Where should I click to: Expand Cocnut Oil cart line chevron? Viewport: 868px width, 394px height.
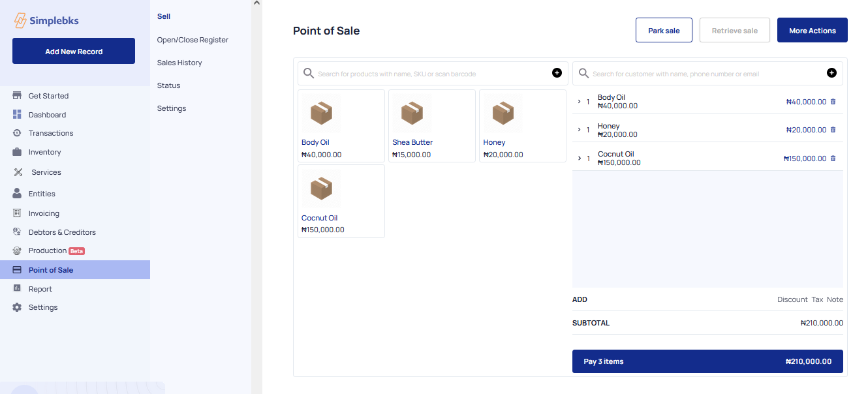(580, 159)
